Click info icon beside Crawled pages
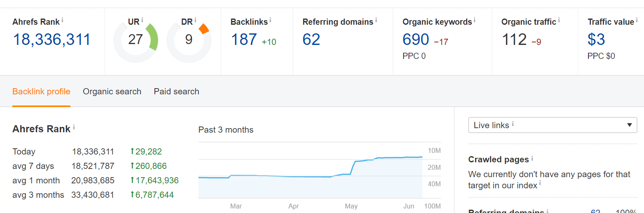This screenshot has height=213, width=644. [532, 158]
